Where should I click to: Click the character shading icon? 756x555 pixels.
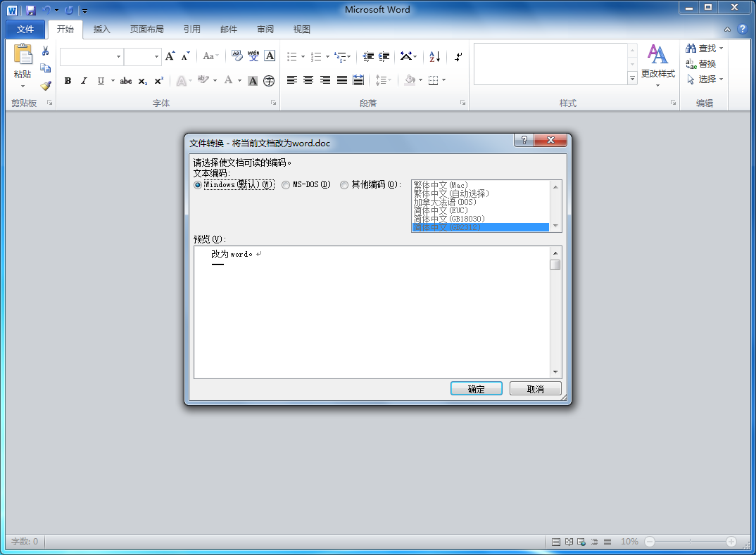coord(253,80)
